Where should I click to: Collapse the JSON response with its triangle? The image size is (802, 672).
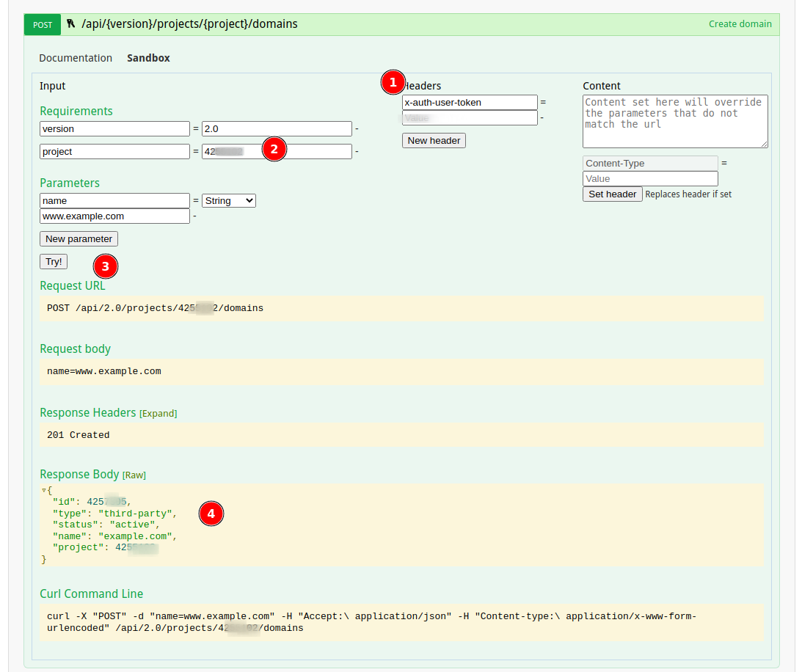(x=44, y=490)
